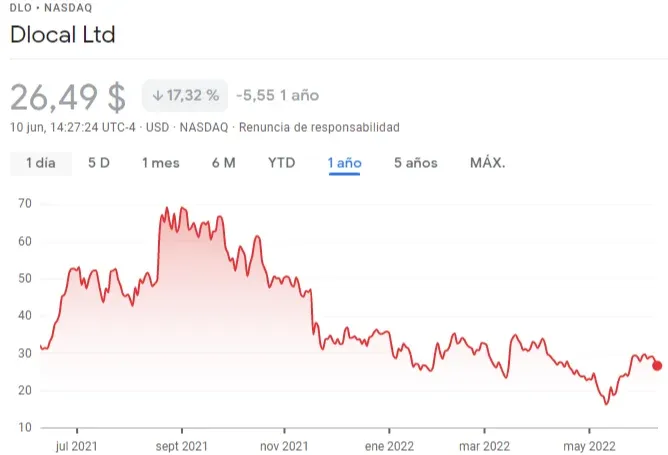Switch chart to 5 años

(415, 163)
